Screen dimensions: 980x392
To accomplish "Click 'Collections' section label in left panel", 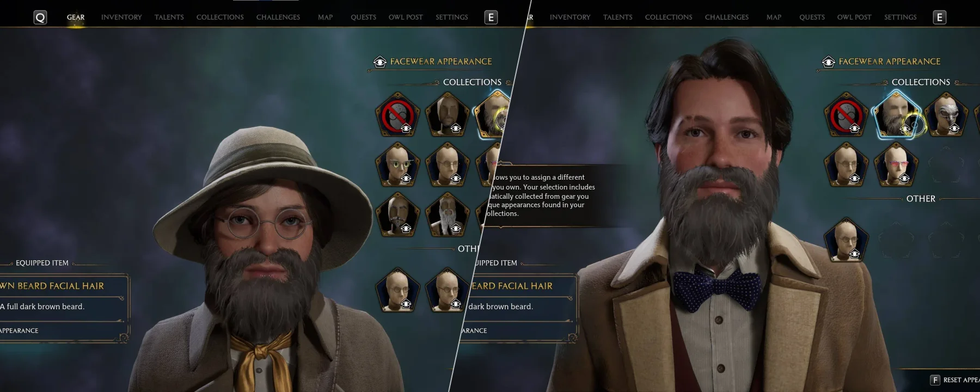I will 472,82.
